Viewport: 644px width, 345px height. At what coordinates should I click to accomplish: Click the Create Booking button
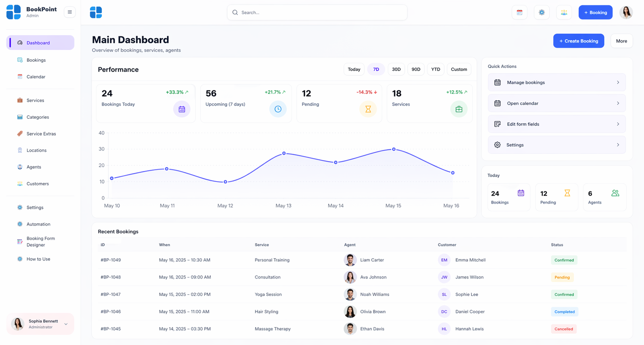(579, 41)
